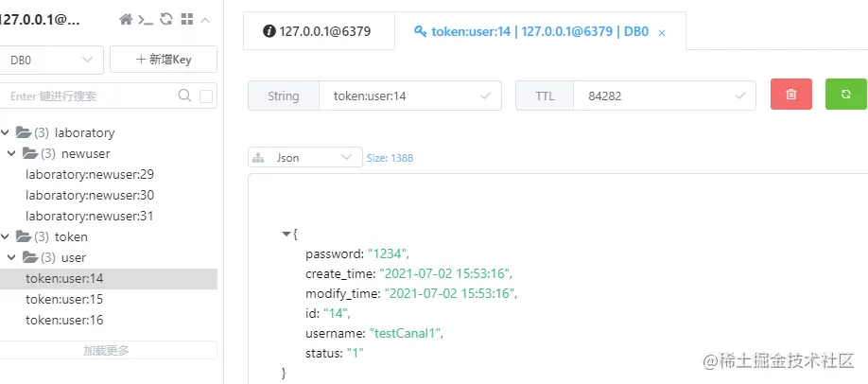Collapse the connection with the up chevron

coord(206,20)
